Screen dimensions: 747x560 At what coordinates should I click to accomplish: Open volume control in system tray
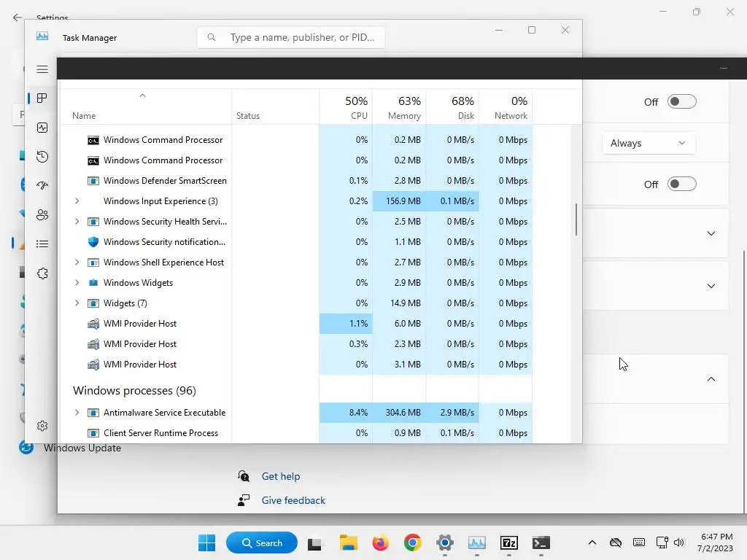(679, 542)
